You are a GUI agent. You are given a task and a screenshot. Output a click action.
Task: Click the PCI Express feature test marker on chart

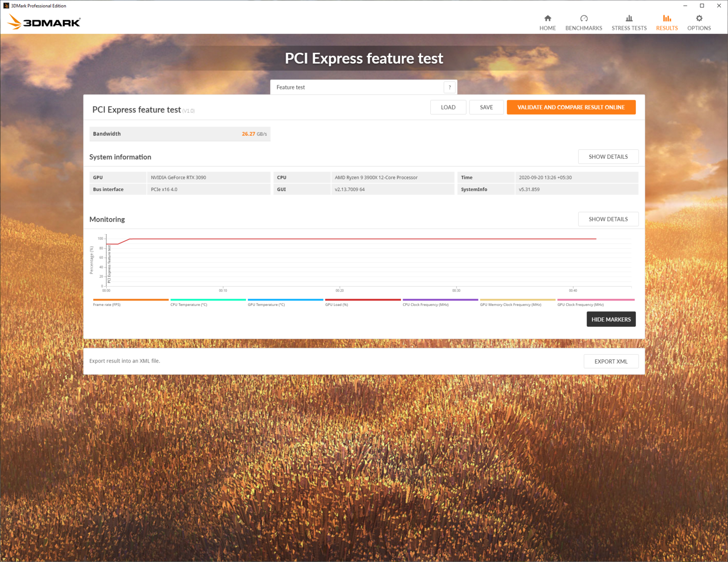click(109, 264)
